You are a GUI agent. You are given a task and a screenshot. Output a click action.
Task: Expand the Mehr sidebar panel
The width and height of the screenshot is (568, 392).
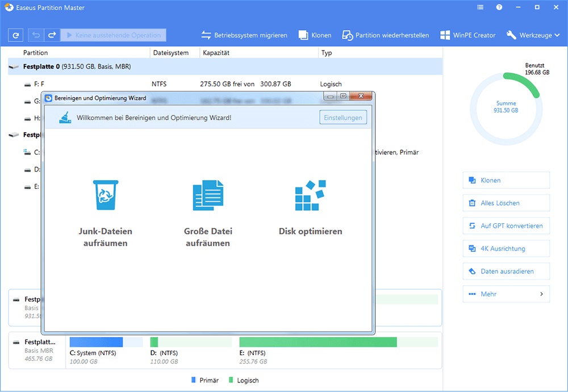[506, 294]
